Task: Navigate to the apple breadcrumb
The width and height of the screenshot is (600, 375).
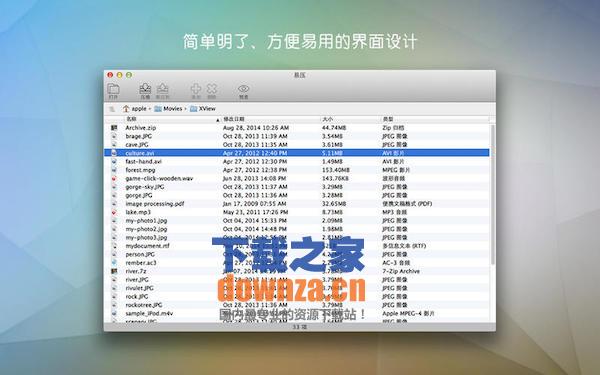Action: pyautogui.click(x=139, y=109)
